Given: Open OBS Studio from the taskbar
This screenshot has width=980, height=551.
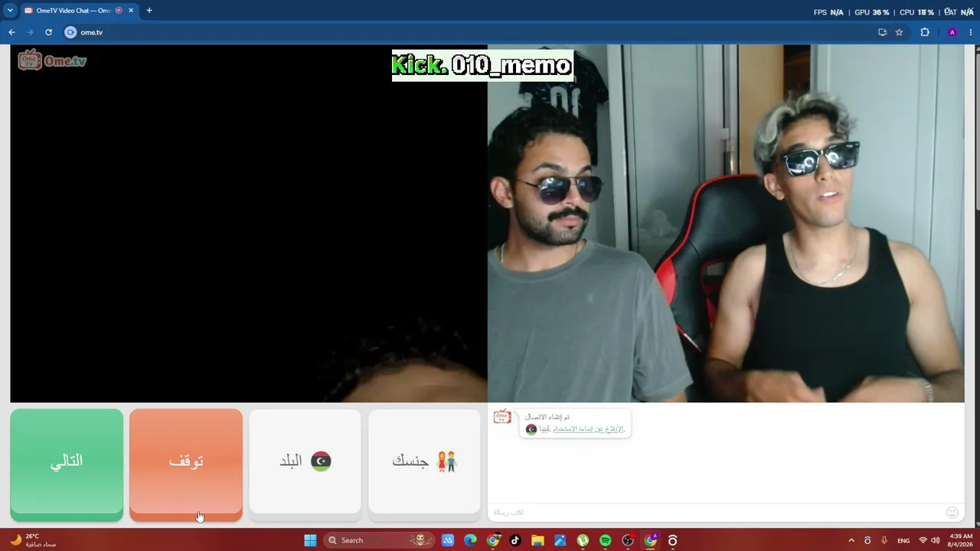Looking at the screenshot, I should pos(628,540).
